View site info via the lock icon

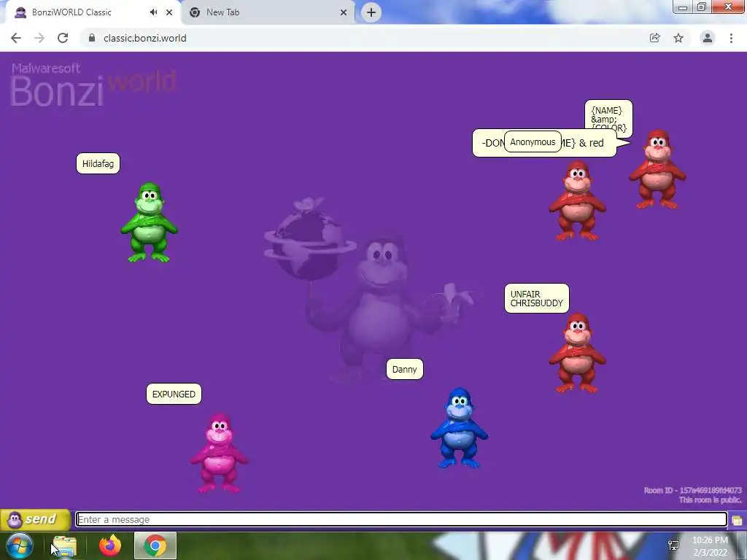tap(92, 38)
